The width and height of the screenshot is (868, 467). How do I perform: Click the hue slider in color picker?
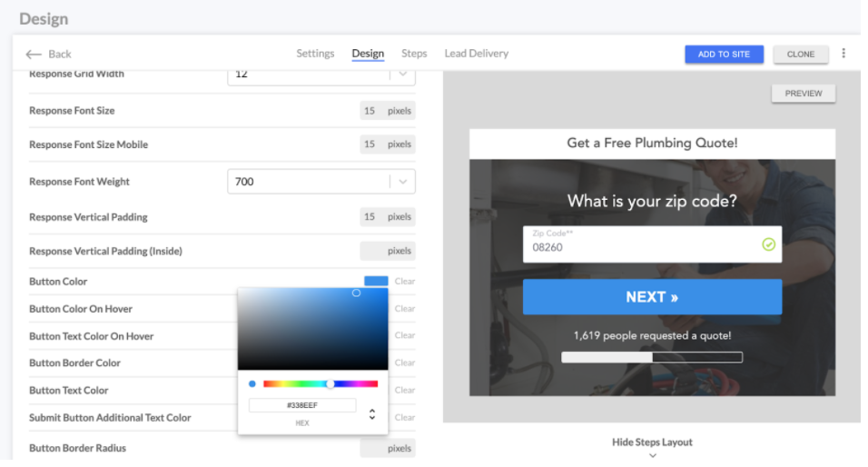pos(320,384)
